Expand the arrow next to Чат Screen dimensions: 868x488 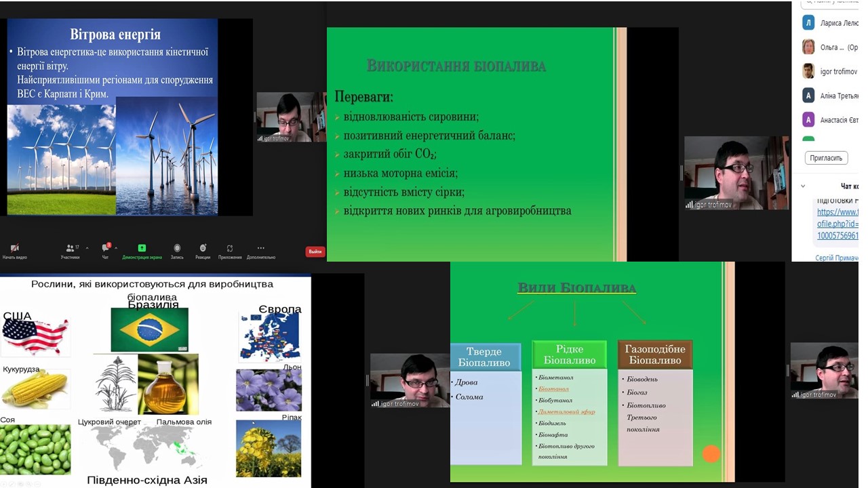point(116,248)
